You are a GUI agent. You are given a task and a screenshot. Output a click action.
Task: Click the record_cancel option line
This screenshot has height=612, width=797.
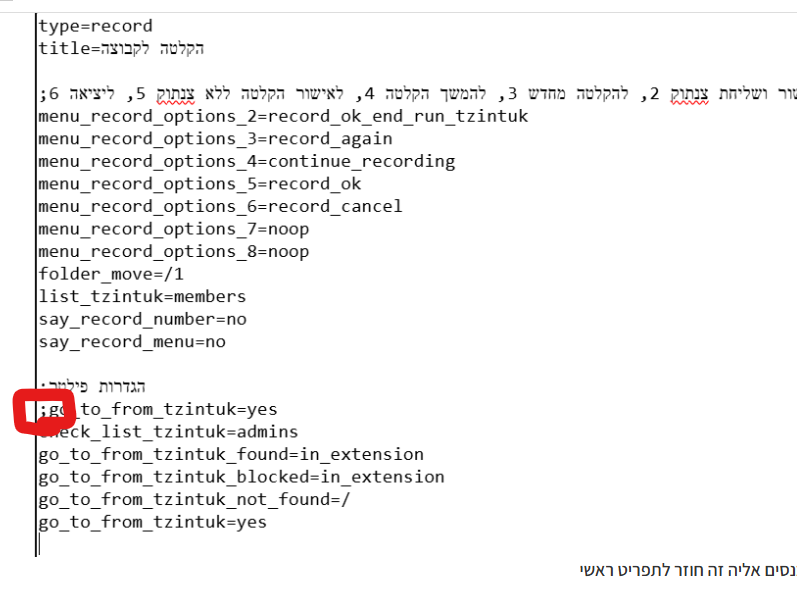(220, 206)
